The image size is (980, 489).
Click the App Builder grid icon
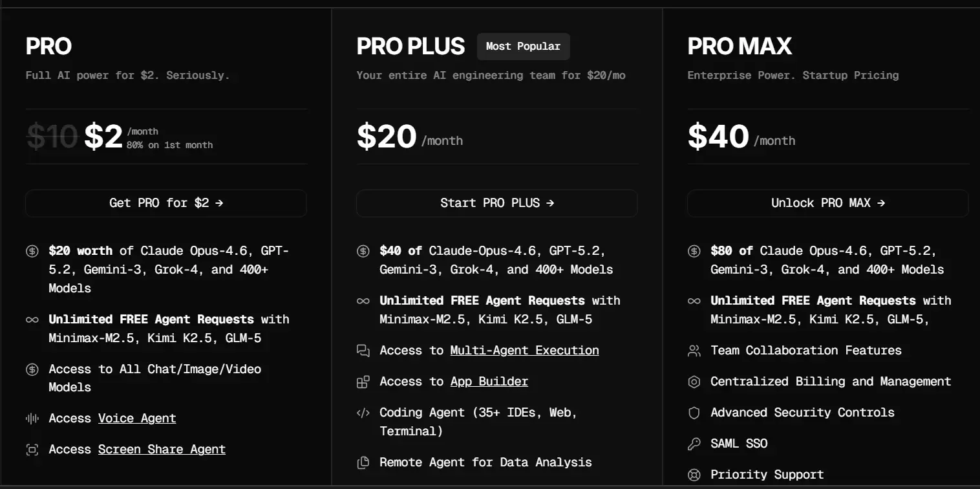(363, 382)
